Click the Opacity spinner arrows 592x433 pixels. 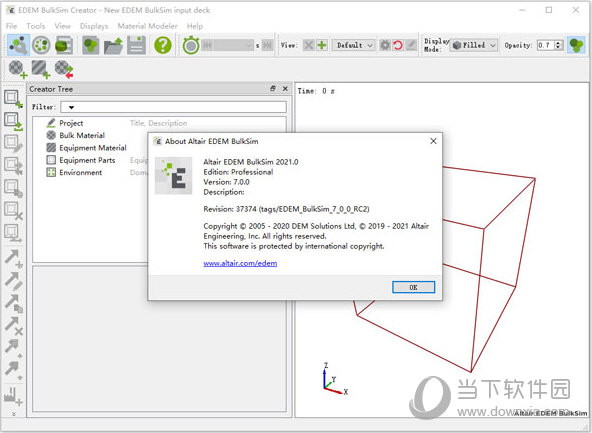coord(559,45)
